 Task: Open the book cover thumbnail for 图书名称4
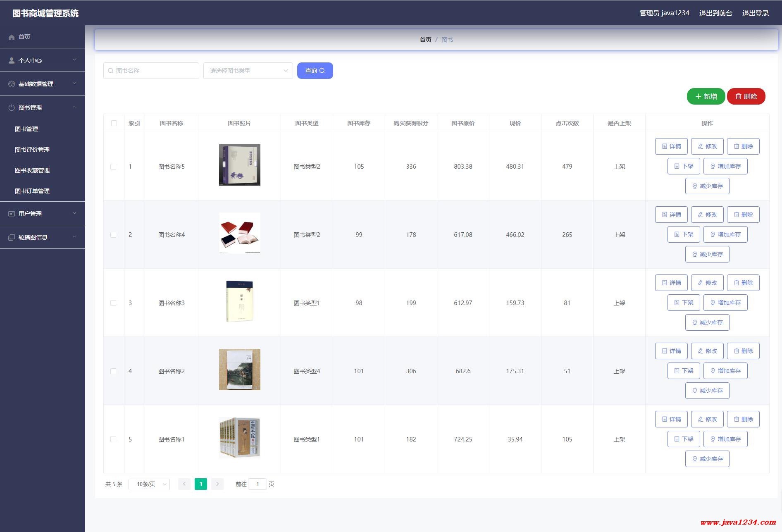[240, 233]
